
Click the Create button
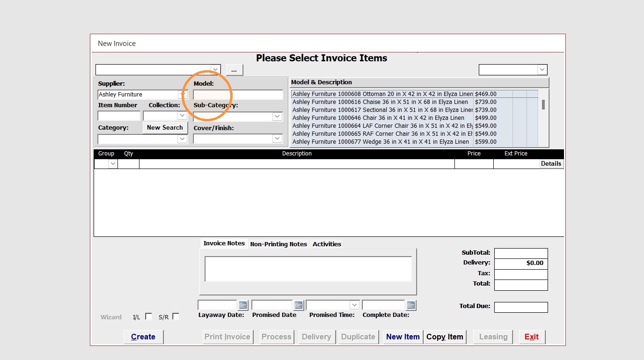tap(143, 337)
